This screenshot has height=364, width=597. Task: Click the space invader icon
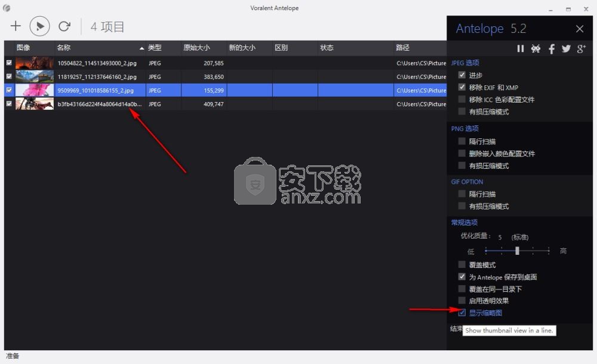(536, 49)
